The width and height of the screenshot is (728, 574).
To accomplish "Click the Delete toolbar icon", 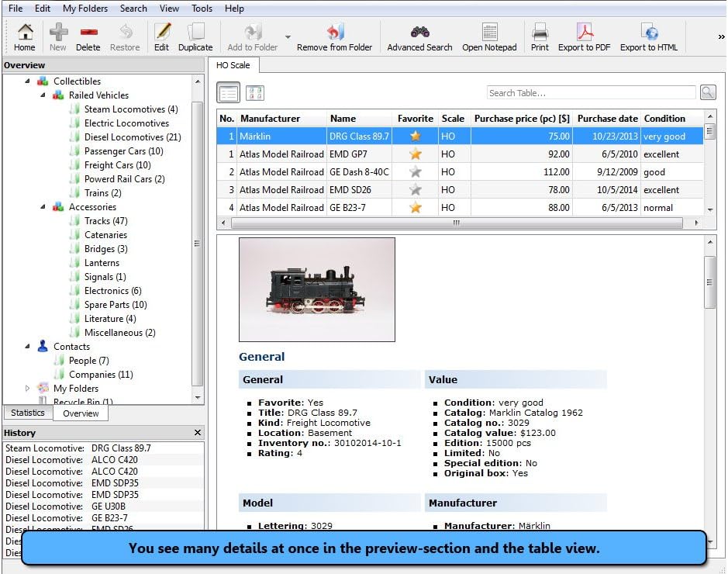I will point(88,33).
